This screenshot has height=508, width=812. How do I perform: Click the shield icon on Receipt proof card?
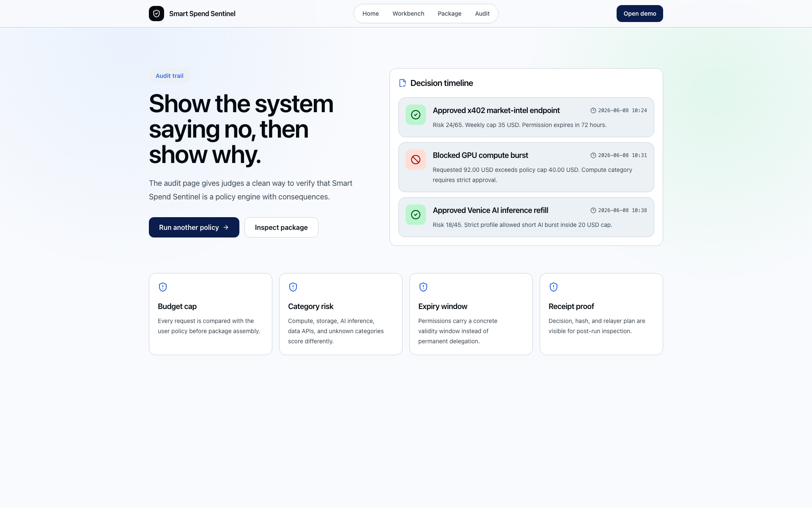[x=554, y=287]
